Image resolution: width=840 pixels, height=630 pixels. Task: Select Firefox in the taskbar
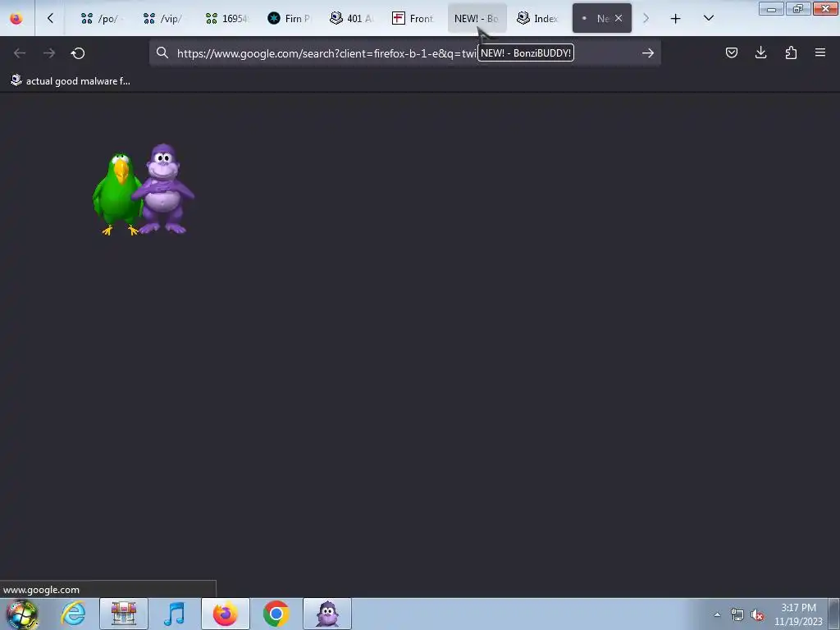226,614
